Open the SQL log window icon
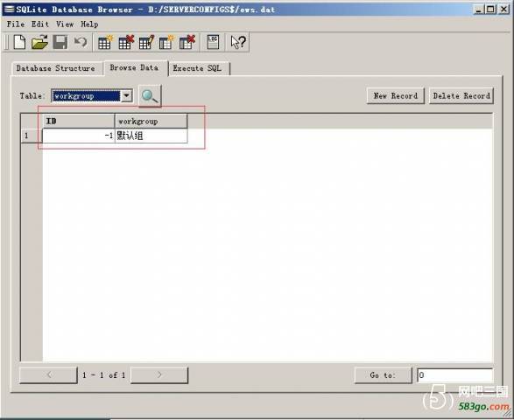514x420 pixels. point(213,42)
